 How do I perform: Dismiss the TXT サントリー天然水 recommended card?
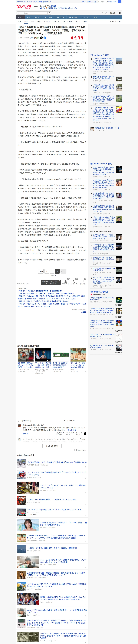coord(85,371)
